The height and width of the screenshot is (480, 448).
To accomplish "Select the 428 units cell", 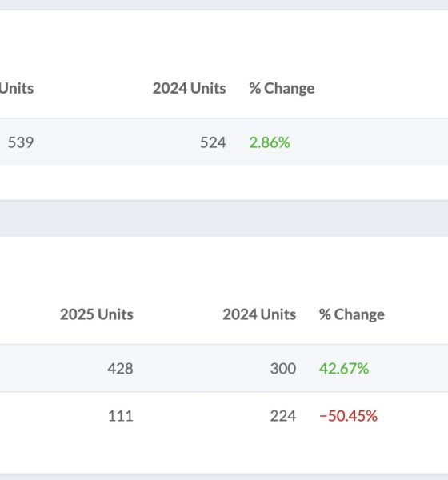I will (120, 368).
